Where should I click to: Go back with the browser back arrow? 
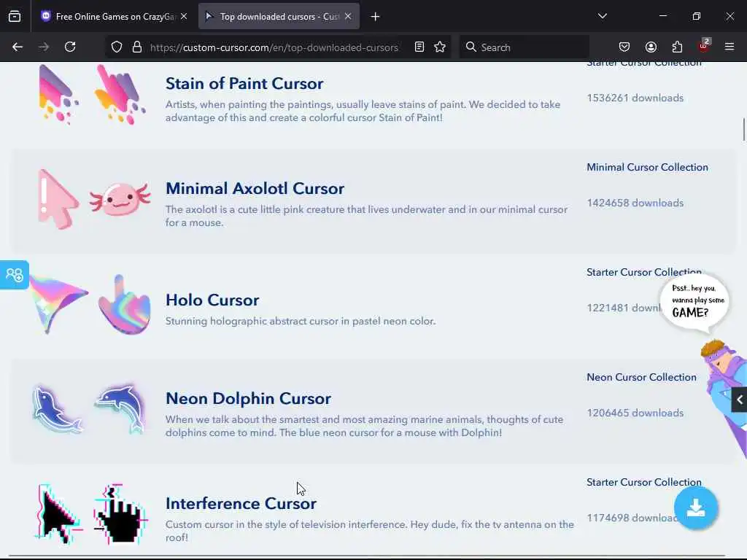tap(18, 47)
